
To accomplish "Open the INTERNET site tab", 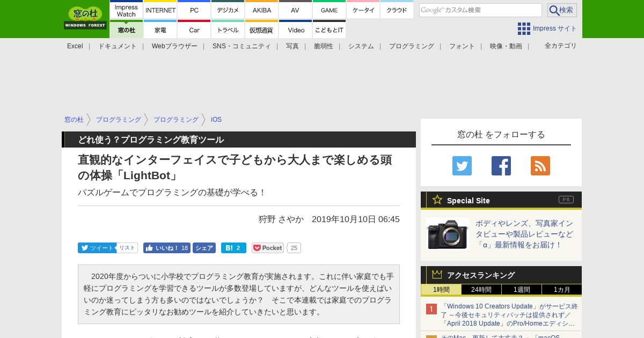I will pos(160,10).
